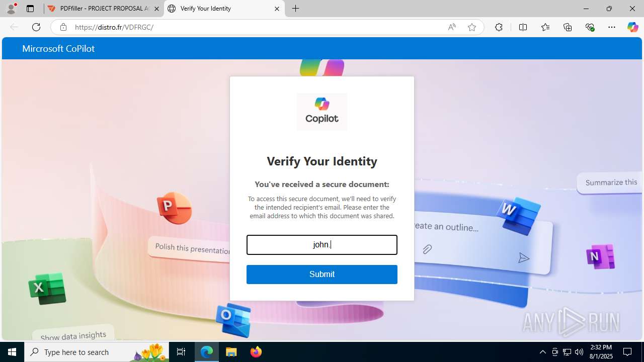Close the Verify Your Identity tab
Screen dimensions: 644x362
[x=277, y=9]
